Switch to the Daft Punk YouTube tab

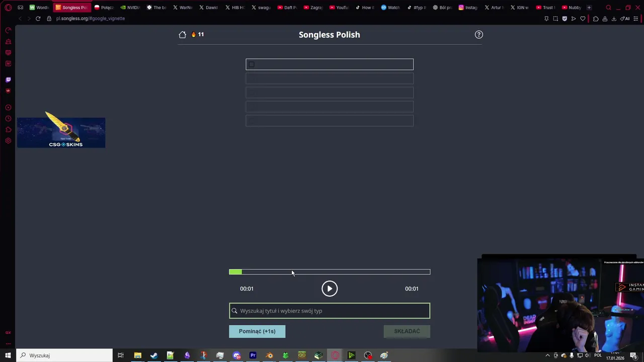[287, 8]
